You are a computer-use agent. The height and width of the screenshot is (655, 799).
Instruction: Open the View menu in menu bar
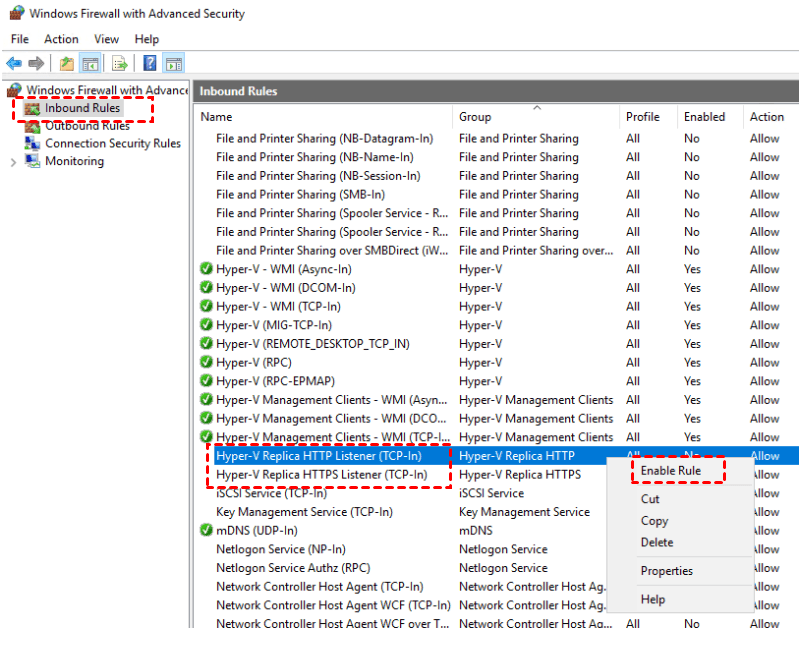pyautogui.click(x=107, y=39)
